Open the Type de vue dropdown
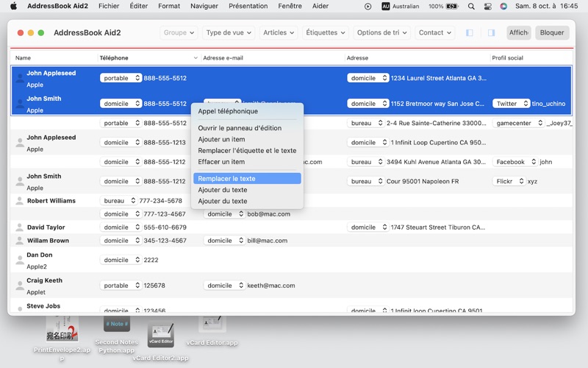This screenshot has height=368, width=588. [x=229, y=32]
